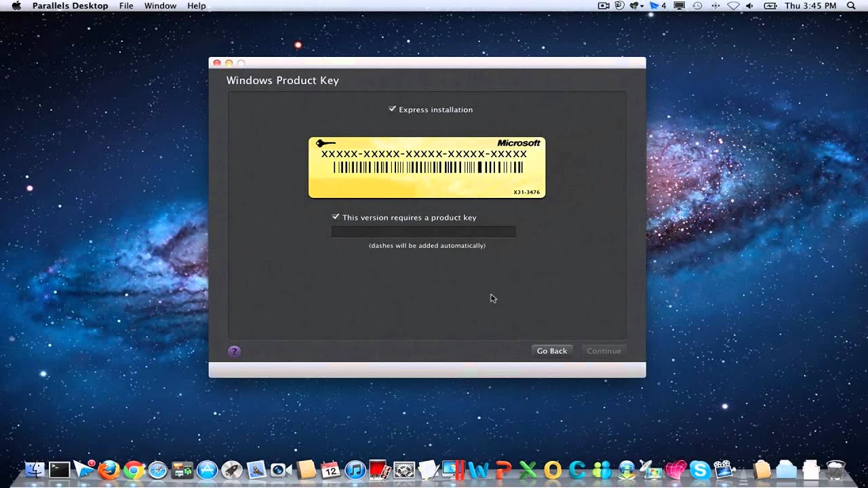Launch Terminal from the dock
The width and height of the screenshot is (868, 488).
tap(59, 469)
